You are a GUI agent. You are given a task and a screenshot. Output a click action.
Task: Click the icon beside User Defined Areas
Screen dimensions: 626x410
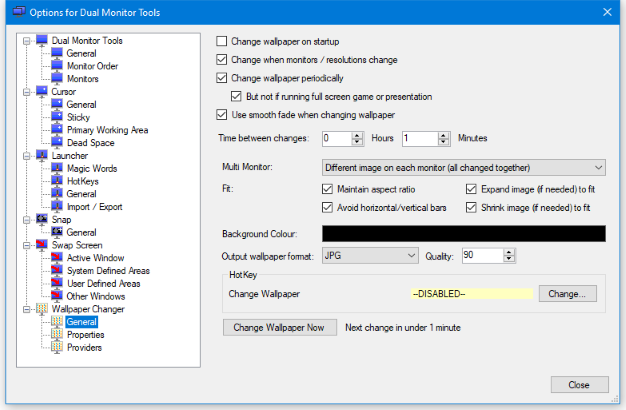[x=57, y=283]
